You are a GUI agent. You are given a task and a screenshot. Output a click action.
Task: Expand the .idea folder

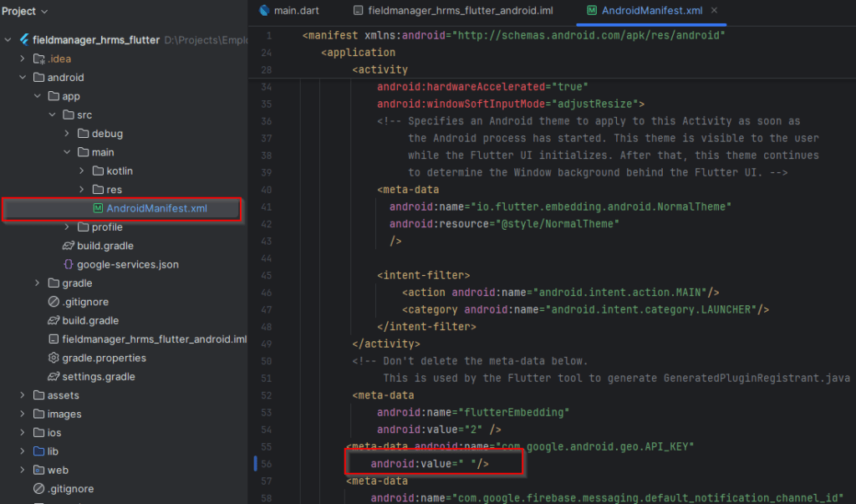coord(23,59)
